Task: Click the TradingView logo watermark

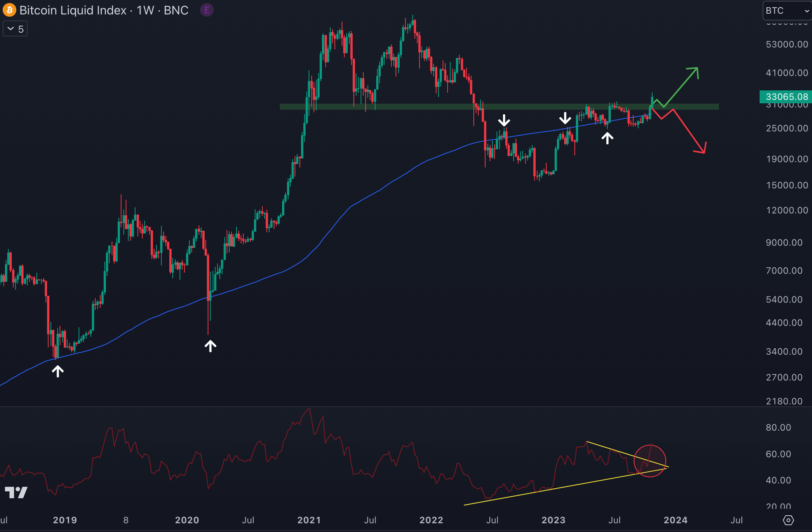Action: click(16, 493)
